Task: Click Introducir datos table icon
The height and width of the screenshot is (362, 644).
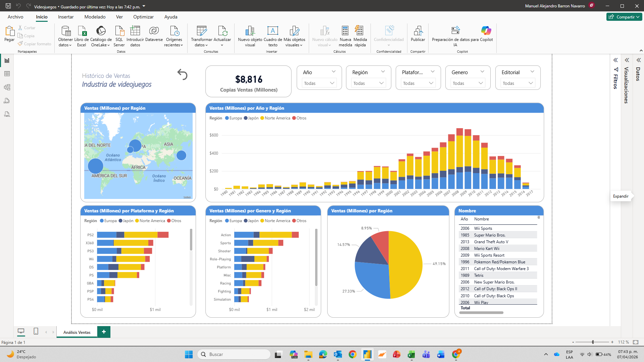Action: pos(135,31)
